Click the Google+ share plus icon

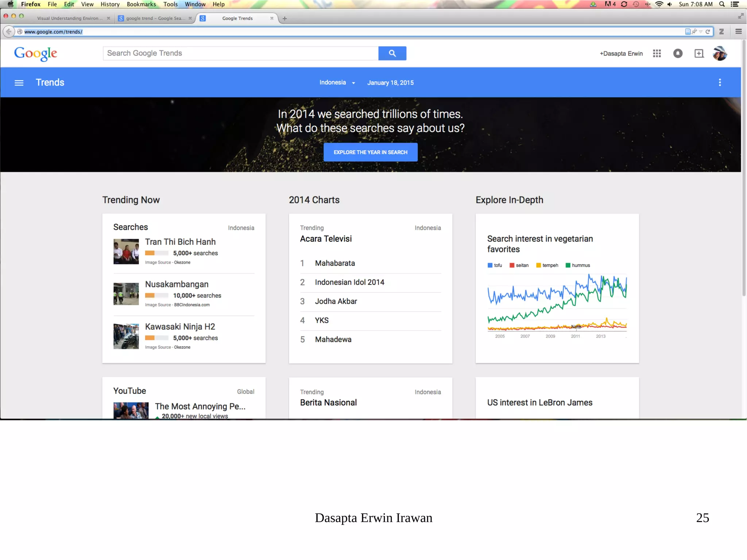[699, 54]
